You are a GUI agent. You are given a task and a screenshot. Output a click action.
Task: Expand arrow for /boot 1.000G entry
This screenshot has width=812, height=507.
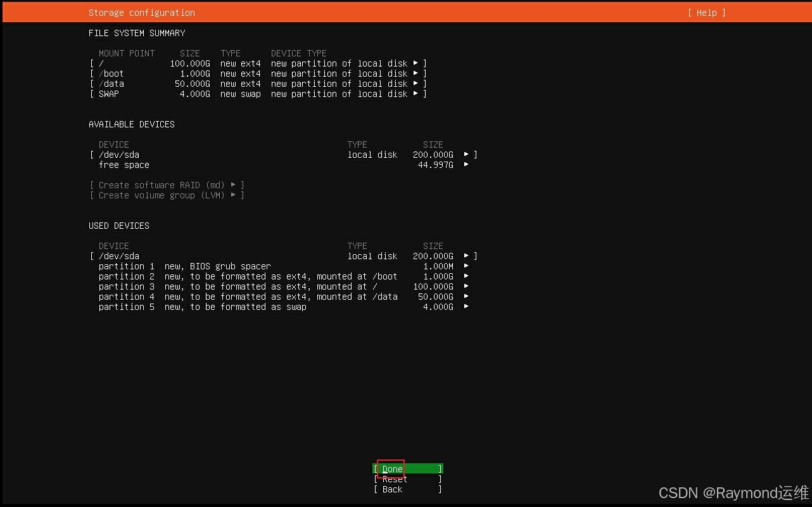pyautogui.click(x=416, y=74)
